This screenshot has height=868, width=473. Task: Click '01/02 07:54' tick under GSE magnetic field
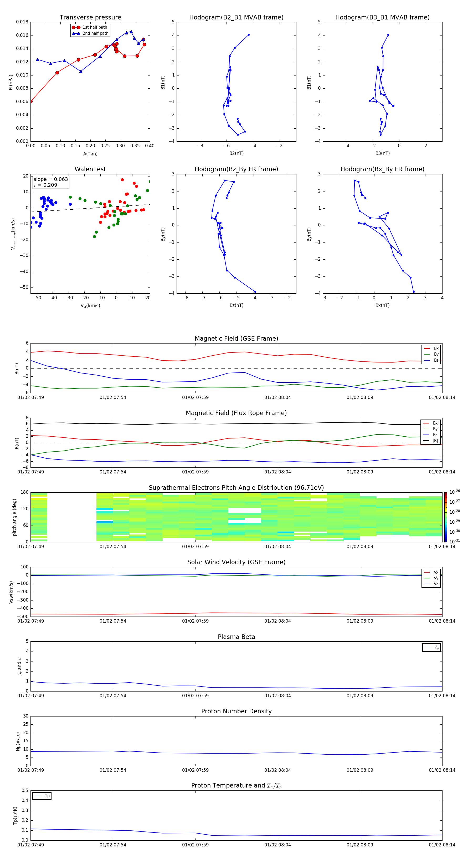(x=113, y=398)
